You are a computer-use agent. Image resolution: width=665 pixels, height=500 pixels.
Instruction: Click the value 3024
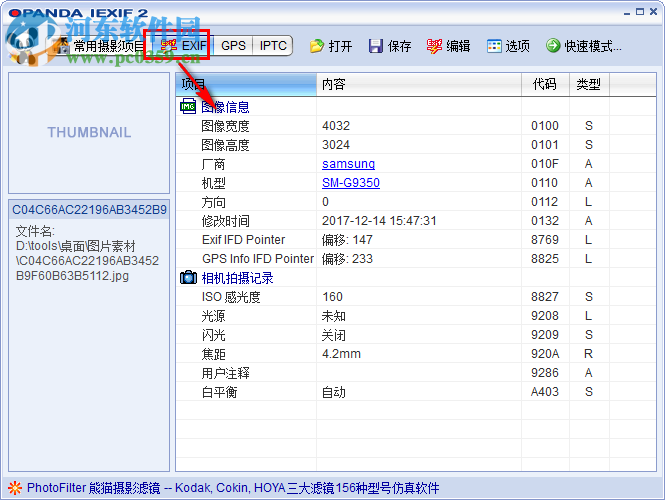click(x=336, y=145)
